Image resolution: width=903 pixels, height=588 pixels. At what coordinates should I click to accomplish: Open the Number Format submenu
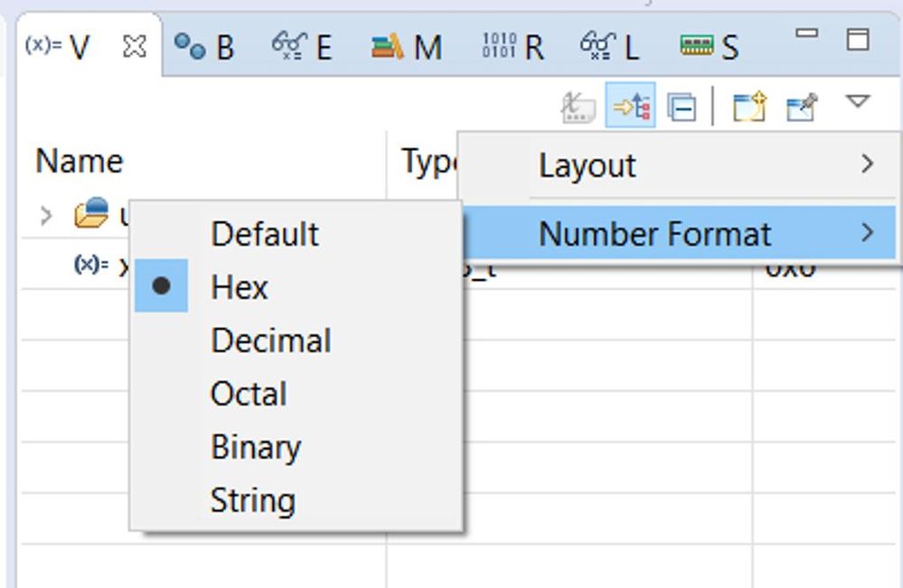click(x=678, y=234)
